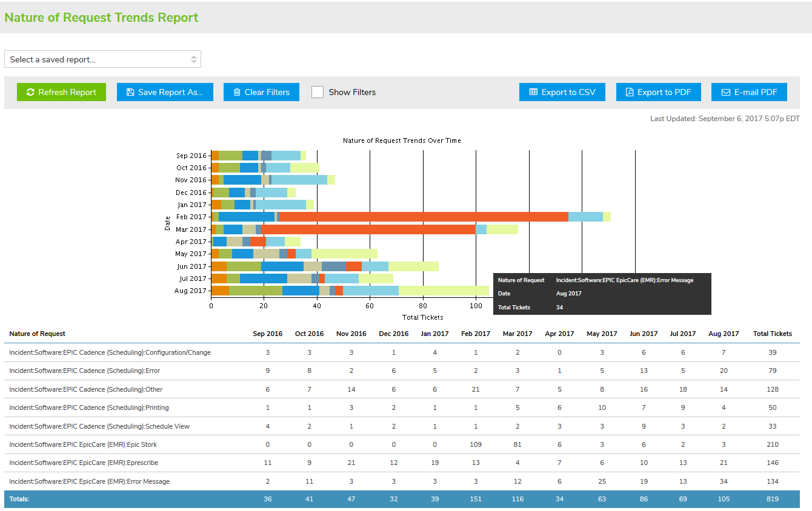Click the 'Aug 2017' table column header
Screen dimensions: 812x511
[x=725, y=334]
